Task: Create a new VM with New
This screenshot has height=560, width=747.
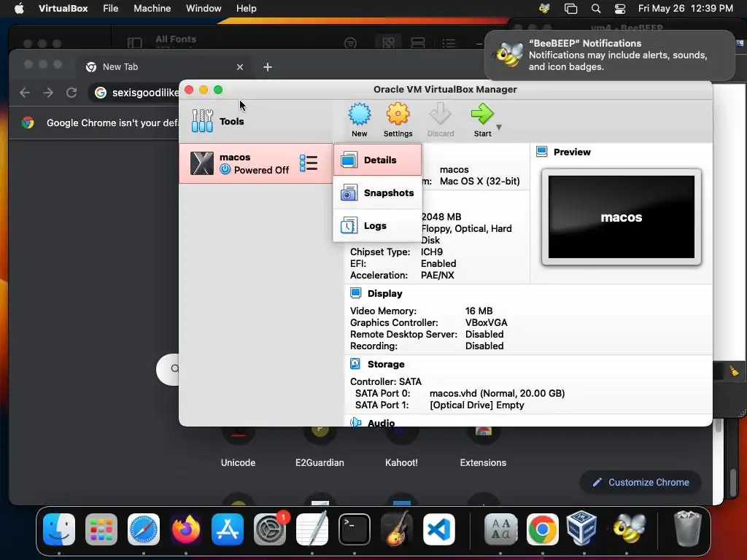Action: (359, 120)
